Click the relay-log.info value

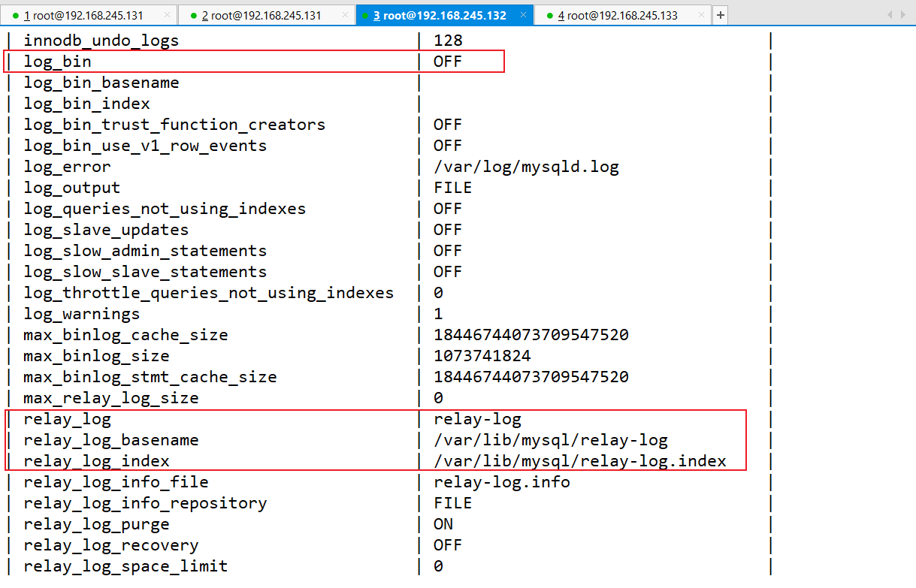point(502,482)
